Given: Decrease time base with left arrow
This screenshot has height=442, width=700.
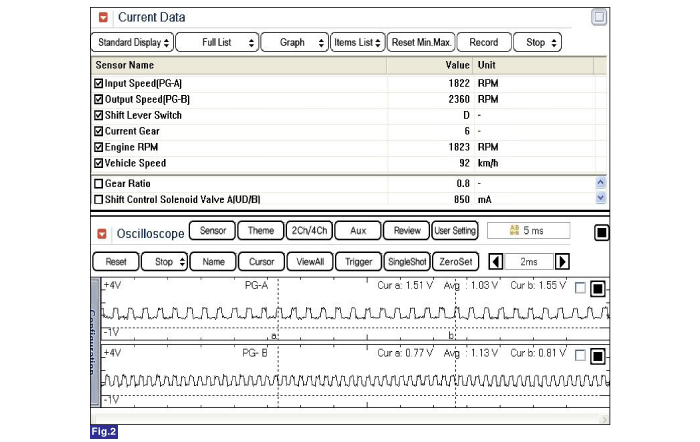Looking at the screenshot, I should click(495, 261).
